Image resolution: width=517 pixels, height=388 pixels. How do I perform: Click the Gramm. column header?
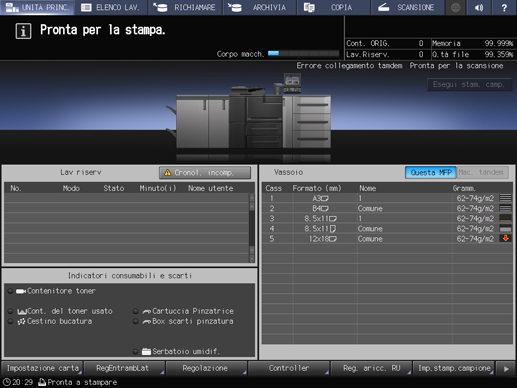pos(464,188)
